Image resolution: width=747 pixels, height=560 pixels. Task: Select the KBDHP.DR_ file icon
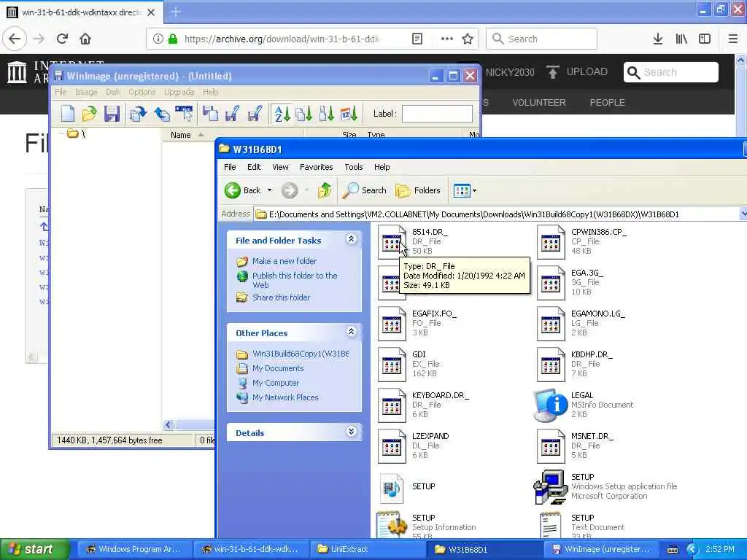click(550, 365)
